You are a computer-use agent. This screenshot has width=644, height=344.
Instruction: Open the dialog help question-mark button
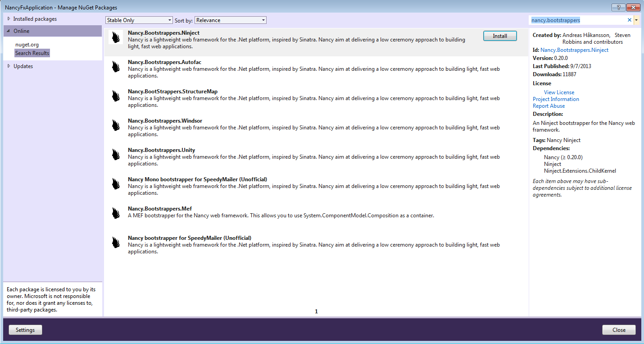coord(618,7)
